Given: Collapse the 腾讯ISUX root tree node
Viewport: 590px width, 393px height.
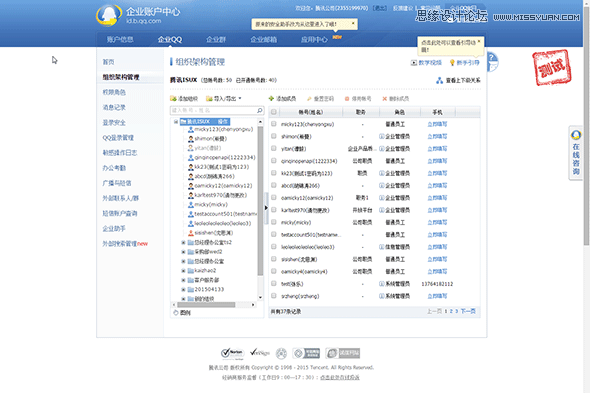Looking at the screenshot, I should pos(176,122).
